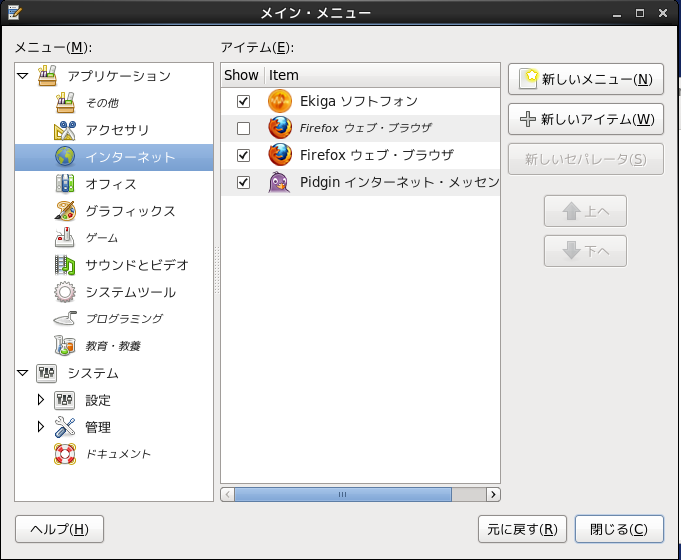Select the ゲーム menu category
The width and height of the screenshot is (681, 560).
[102, 238]
